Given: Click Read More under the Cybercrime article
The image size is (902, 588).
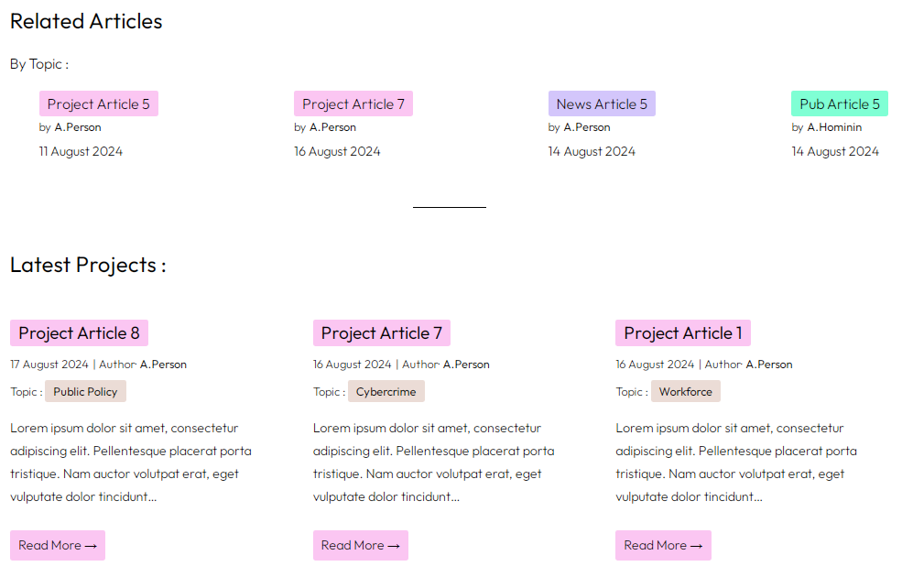Looking at the screenshot, I should 360,546.
